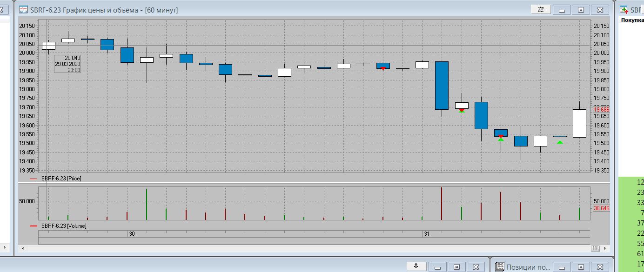The image size is (644, 272).
Task: Click the 29.03.2023 date in the tooltip
Action: 67,64
